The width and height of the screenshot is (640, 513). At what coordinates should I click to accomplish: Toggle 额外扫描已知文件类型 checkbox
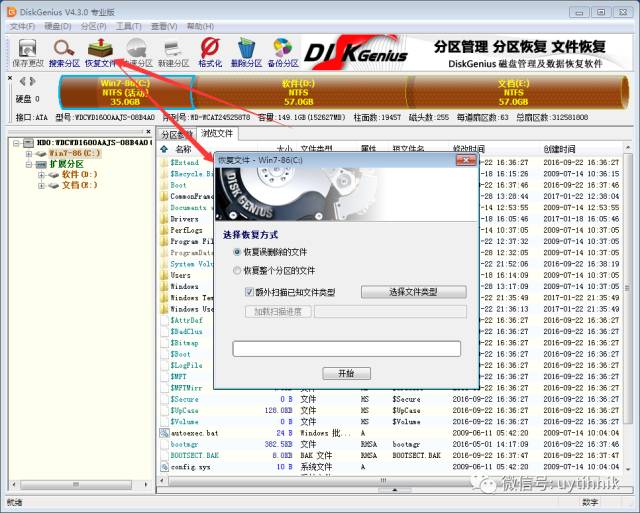click(x=249, y=292)
